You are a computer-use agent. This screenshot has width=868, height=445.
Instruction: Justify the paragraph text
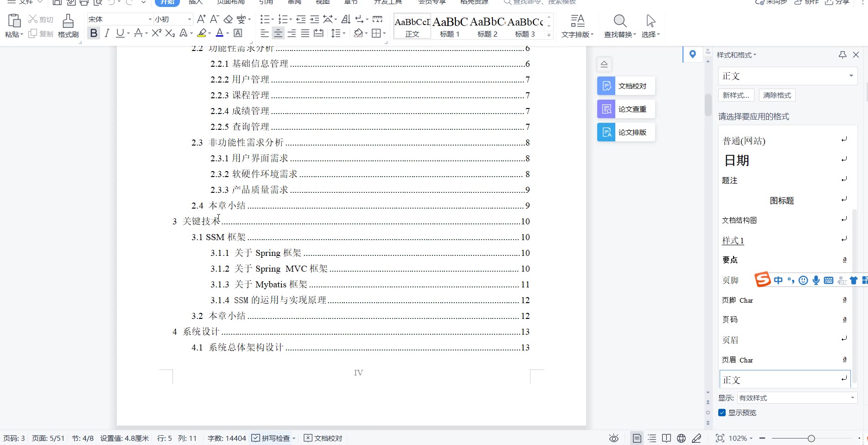point(305,33)
